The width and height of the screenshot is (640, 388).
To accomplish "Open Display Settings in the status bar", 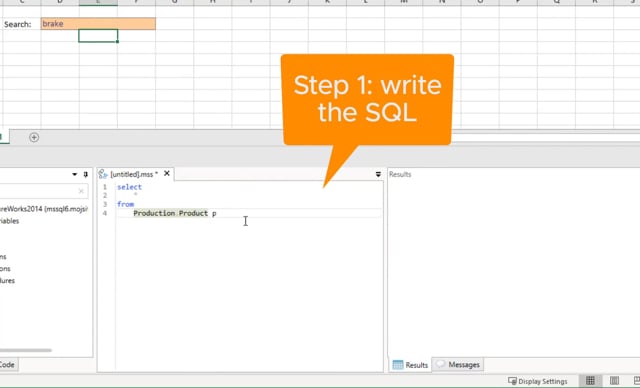I will click(x=538, y=381).
